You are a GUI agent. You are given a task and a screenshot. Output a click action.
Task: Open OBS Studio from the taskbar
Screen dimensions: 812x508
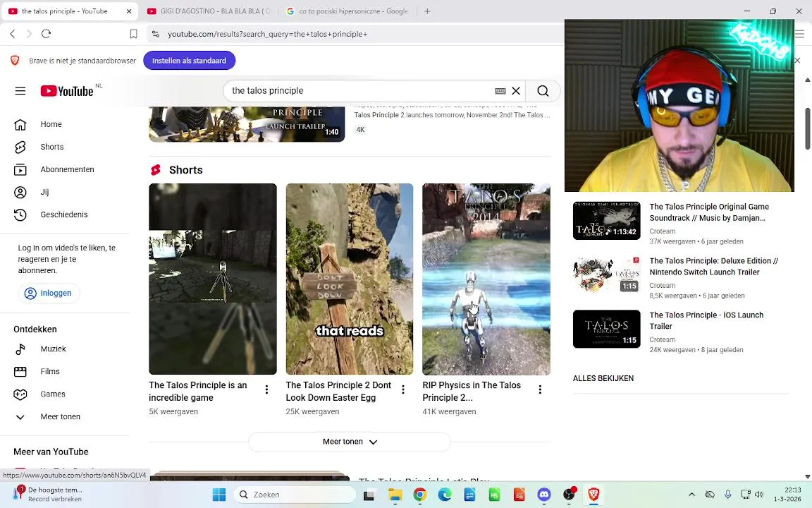click(569, 495)
